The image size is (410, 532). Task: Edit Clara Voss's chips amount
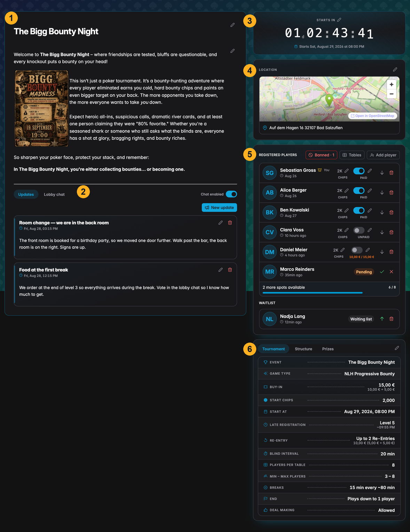pos(346,230)
